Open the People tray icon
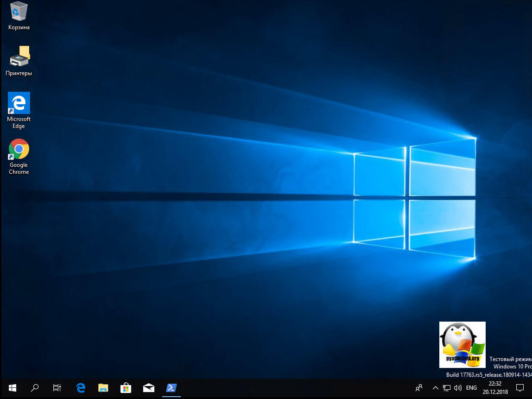 click(419, 388)
